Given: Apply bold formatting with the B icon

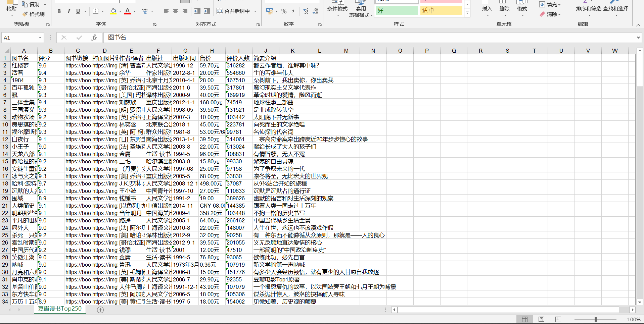Looking at the screenshot, I should pyautogui.click(x=59, y=11).
